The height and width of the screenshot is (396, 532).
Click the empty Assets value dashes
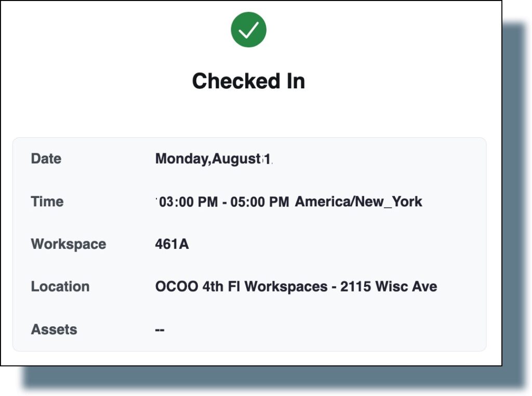160,329
